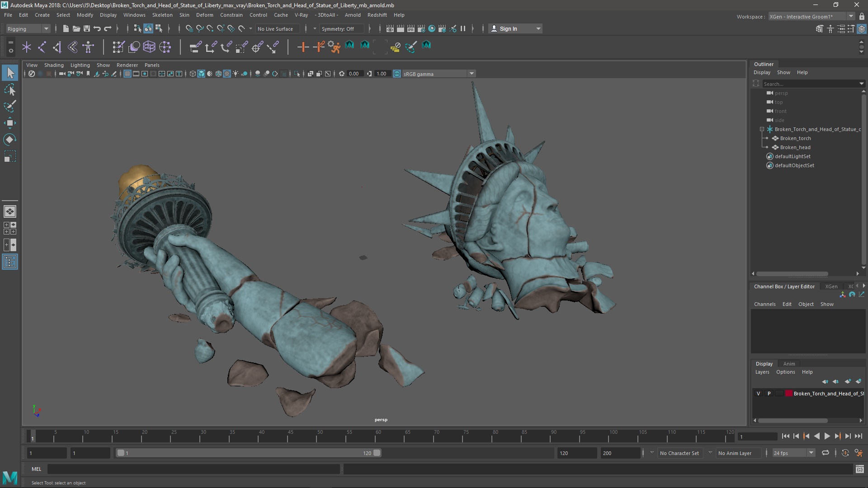Collapse the Broken_Torch_and_Head group node

[x=762, y=129]
